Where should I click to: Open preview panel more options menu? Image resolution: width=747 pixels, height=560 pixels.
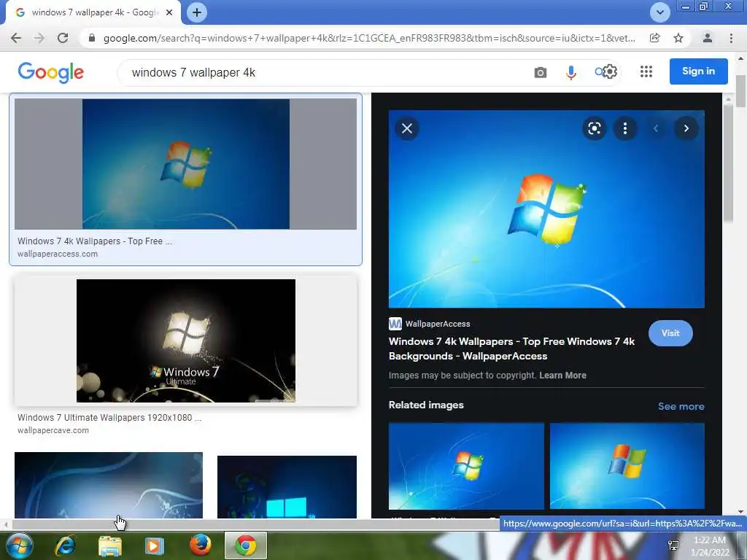[x=625, y=128]
